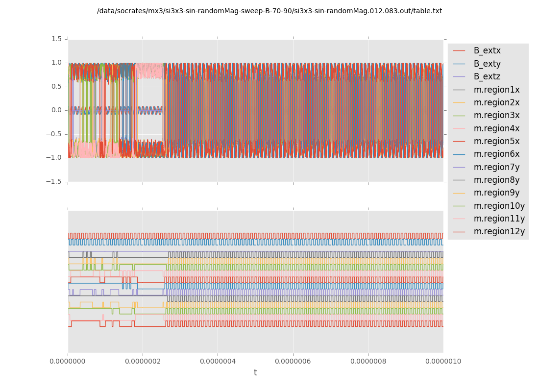Click the 0.0000008 x-axis tick label
The width and height of the screenshot is (539, 392).
pyautogui.click(x=368, y=362)
